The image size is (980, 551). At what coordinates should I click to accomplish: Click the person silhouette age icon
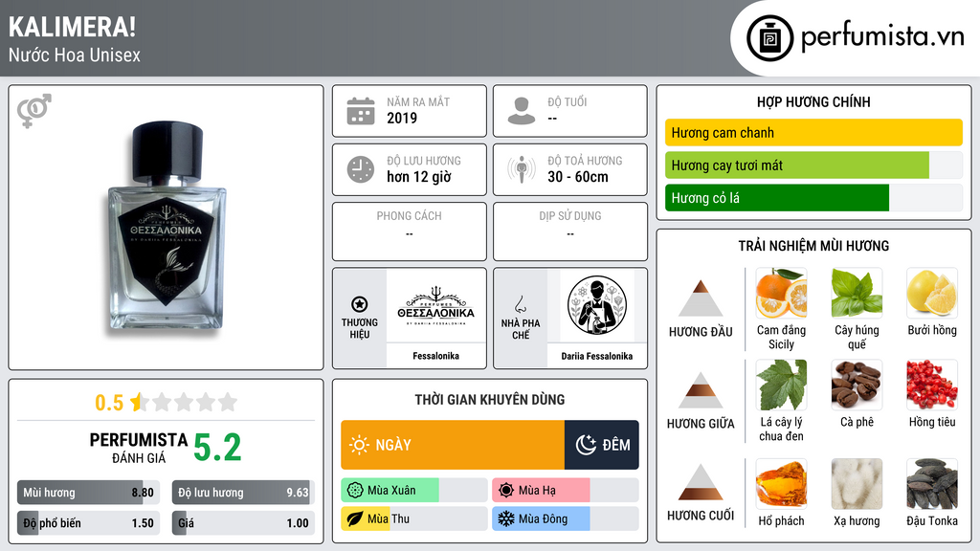click(x=522, y=111)
